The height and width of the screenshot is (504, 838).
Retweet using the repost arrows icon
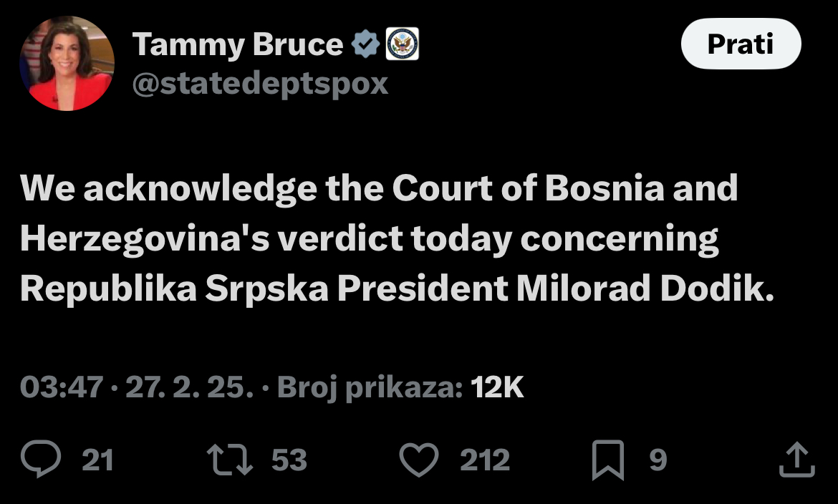230,459
